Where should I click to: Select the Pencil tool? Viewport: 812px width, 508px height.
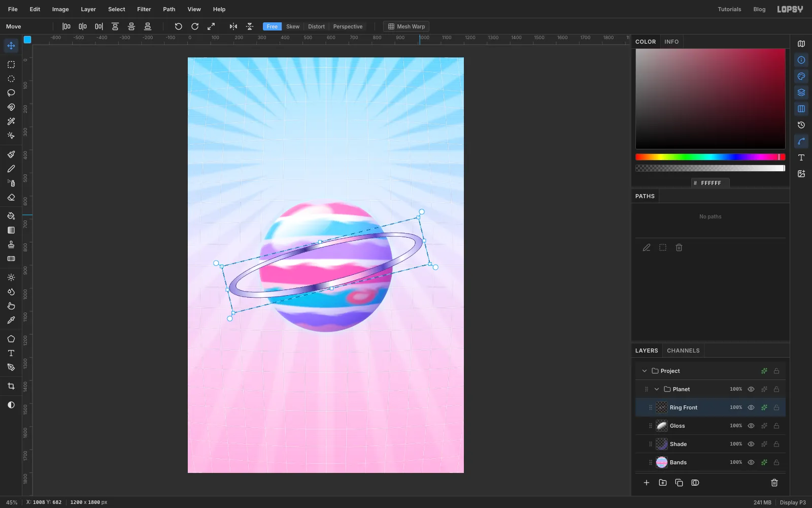11,169
